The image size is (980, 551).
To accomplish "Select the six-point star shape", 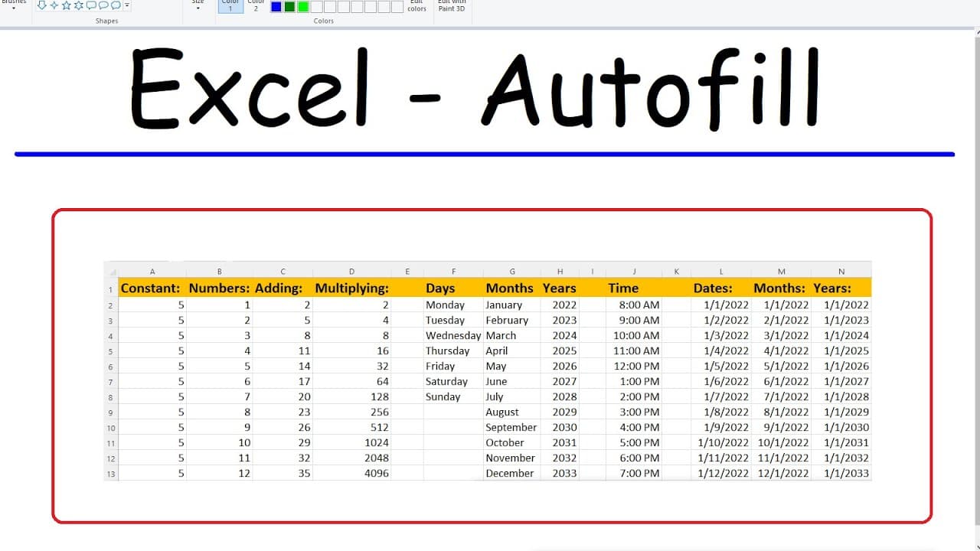I will pyautogui.click(x=79, y=5).
